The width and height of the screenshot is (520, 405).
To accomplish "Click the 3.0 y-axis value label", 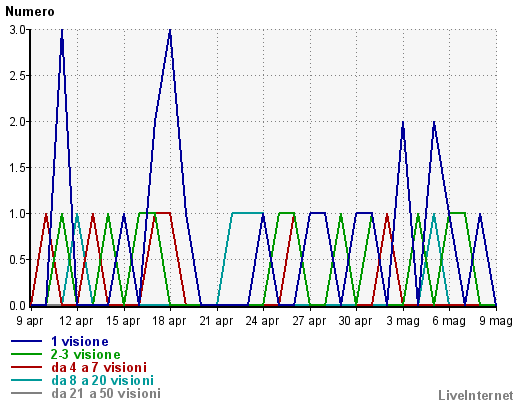I will point(17,30).
